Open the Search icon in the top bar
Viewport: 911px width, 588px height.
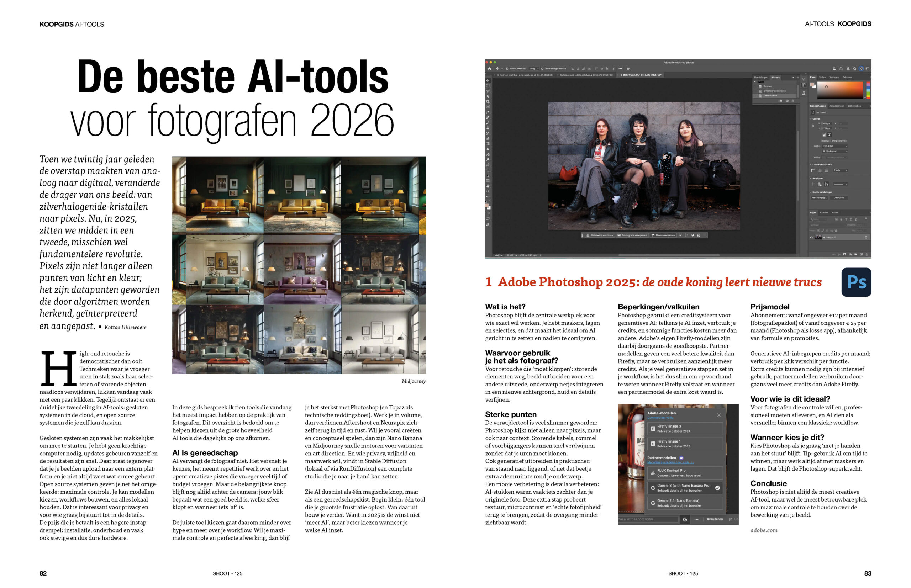coord(855,69)
